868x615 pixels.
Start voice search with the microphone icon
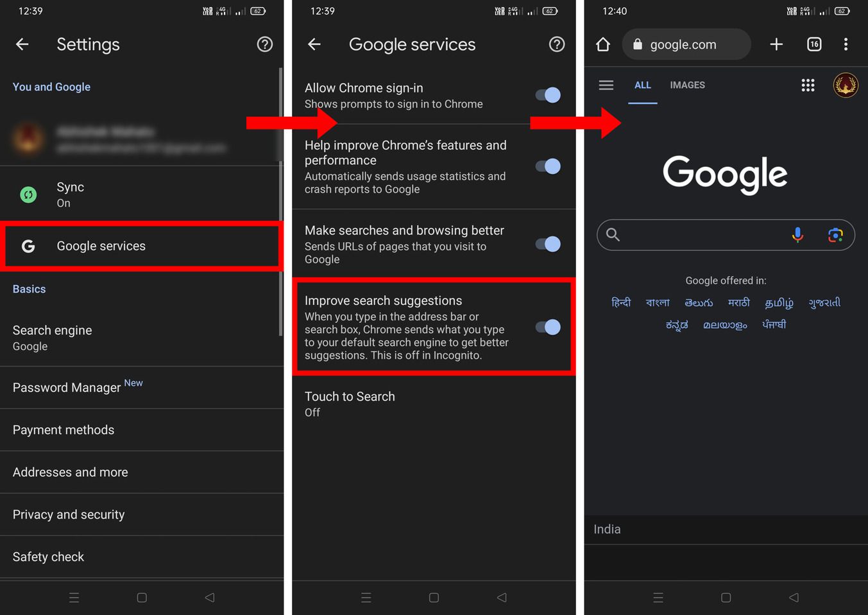[797, 235]
